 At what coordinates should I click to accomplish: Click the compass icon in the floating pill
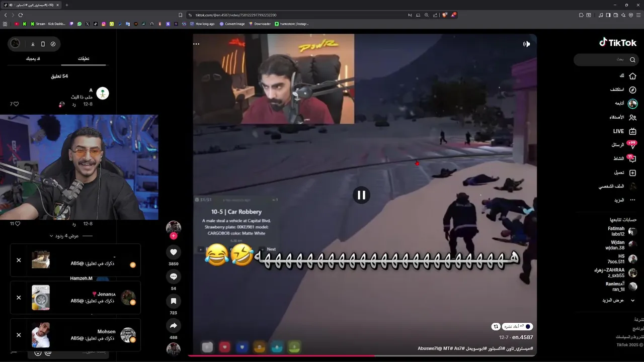click(53, 44)
